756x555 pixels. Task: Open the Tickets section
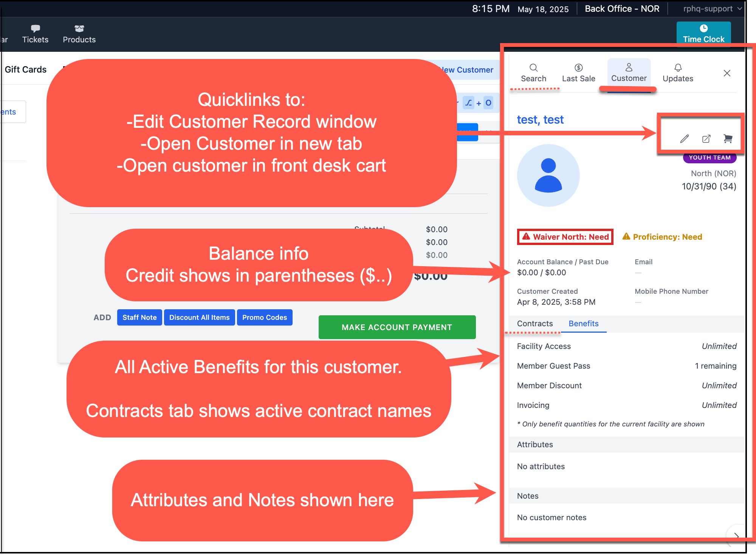[x=35, y=33]
